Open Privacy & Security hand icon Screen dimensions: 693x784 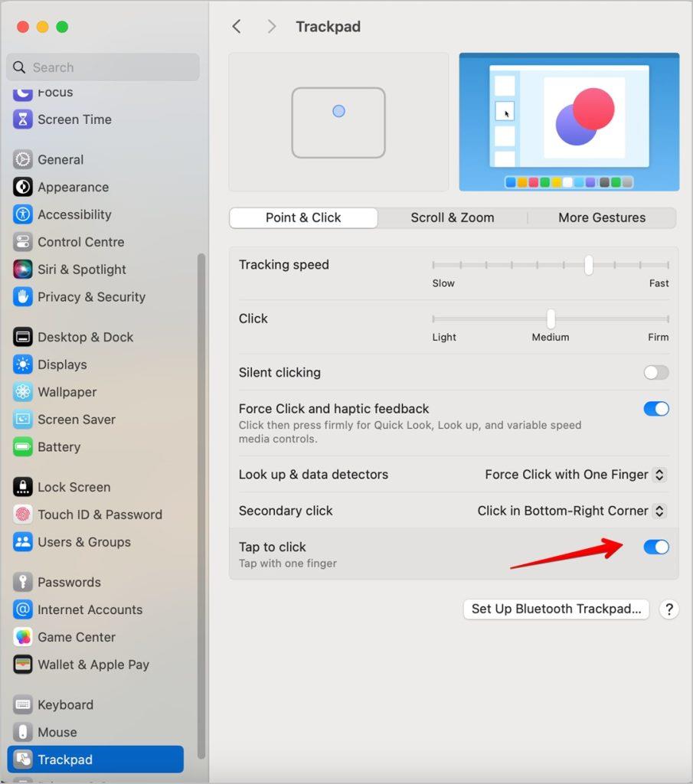tap(22, 297)
